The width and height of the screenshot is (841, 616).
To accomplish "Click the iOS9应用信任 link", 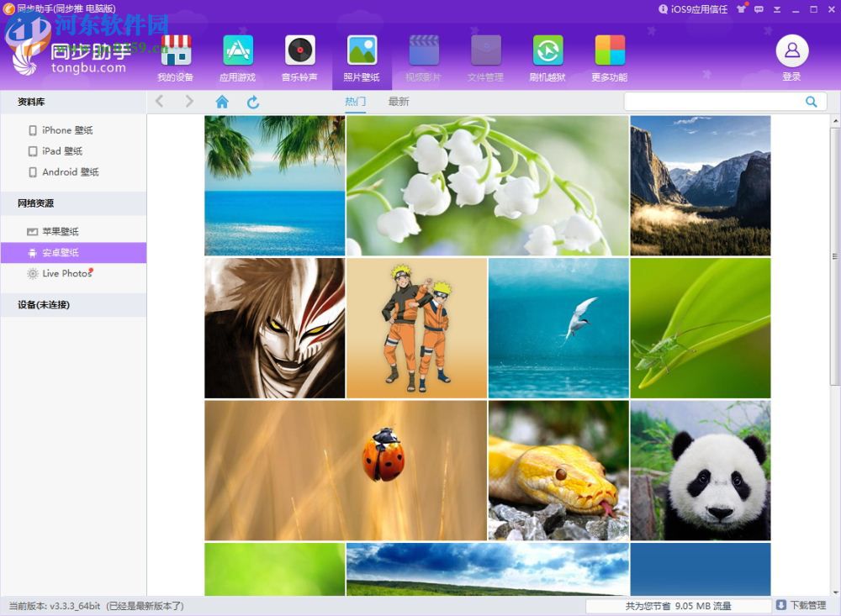I will (693, 9).
